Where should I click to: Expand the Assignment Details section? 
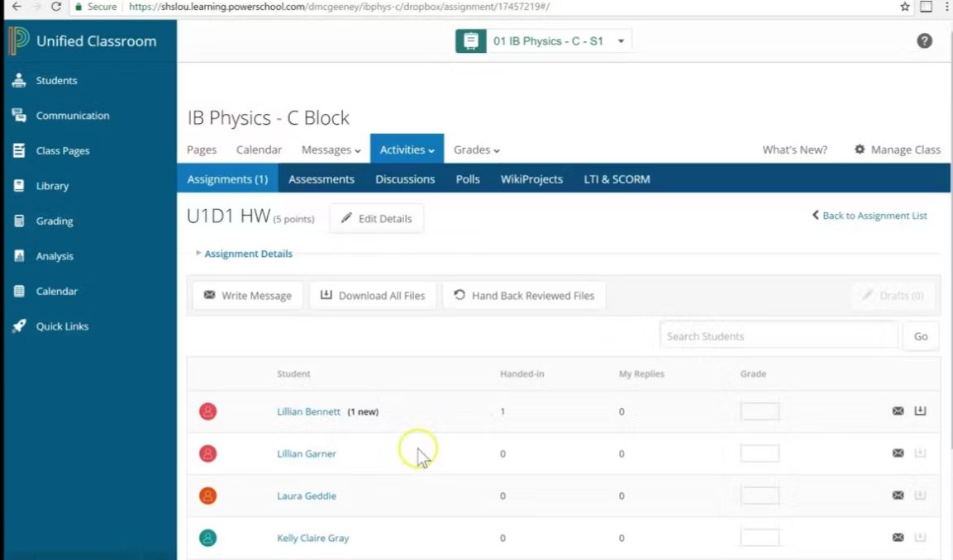point(248,254)
